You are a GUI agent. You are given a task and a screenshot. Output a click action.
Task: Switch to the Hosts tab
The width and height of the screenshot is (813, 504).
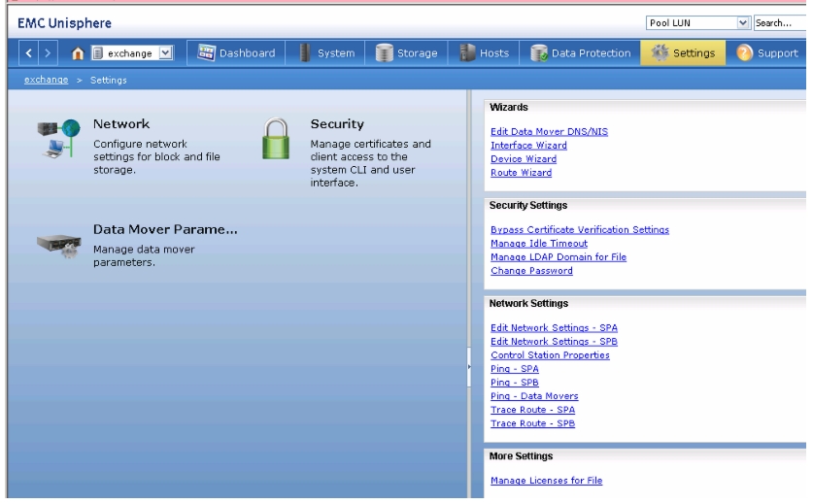click(x=484, y=52)
